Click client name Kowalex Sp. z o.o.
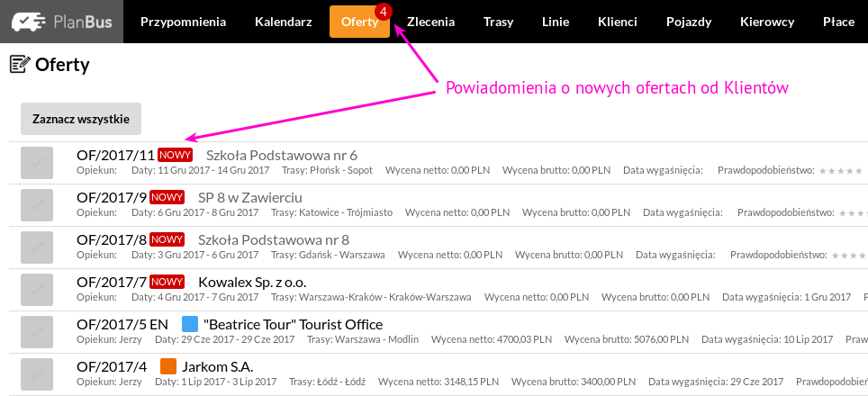The width and height of the screenshot is (868, 396). pyautogui.click(x=252, y=282)
